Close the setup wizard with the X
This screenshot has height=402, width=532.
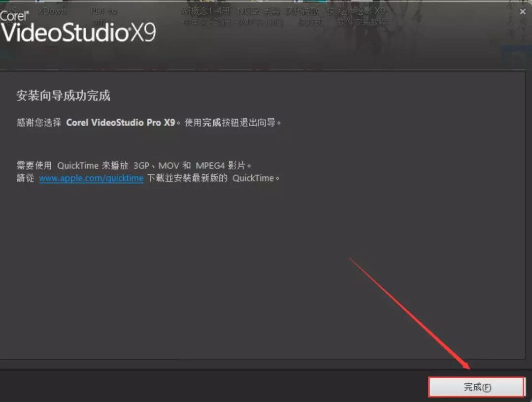523,11
